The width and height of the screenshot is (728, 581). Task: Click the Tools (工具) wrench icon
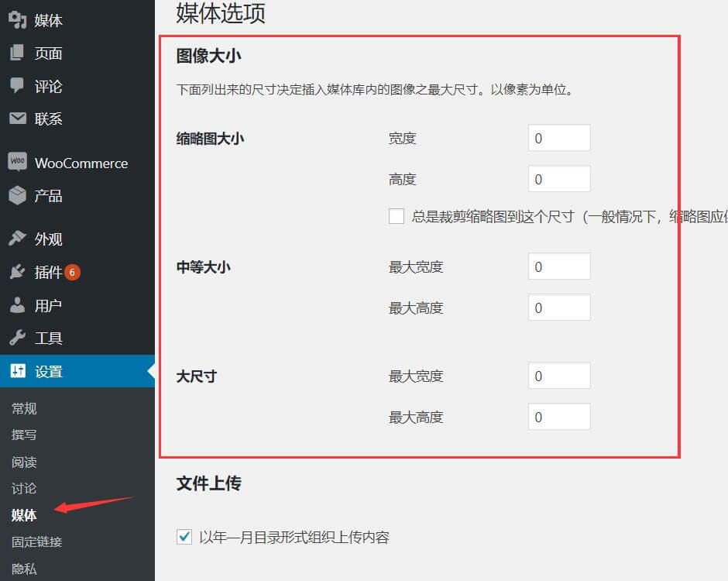click(17, 338)
